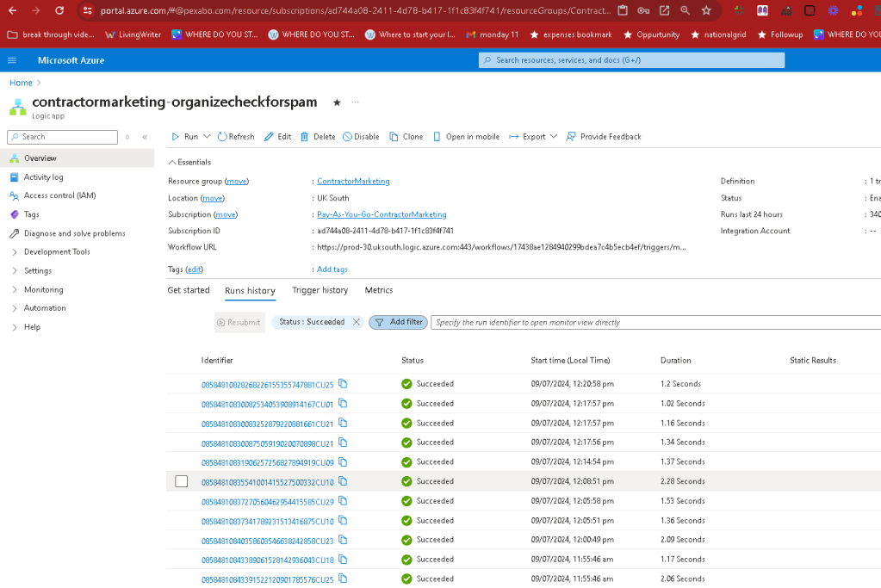Open Diagnose and solve problems
The width and height of the screenshot is (881, 588).
(x=74, y=233)
